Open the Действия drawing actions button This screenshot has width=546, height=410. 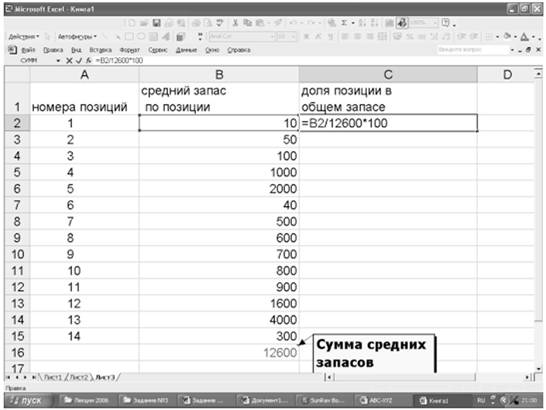[x=23, y=36]
